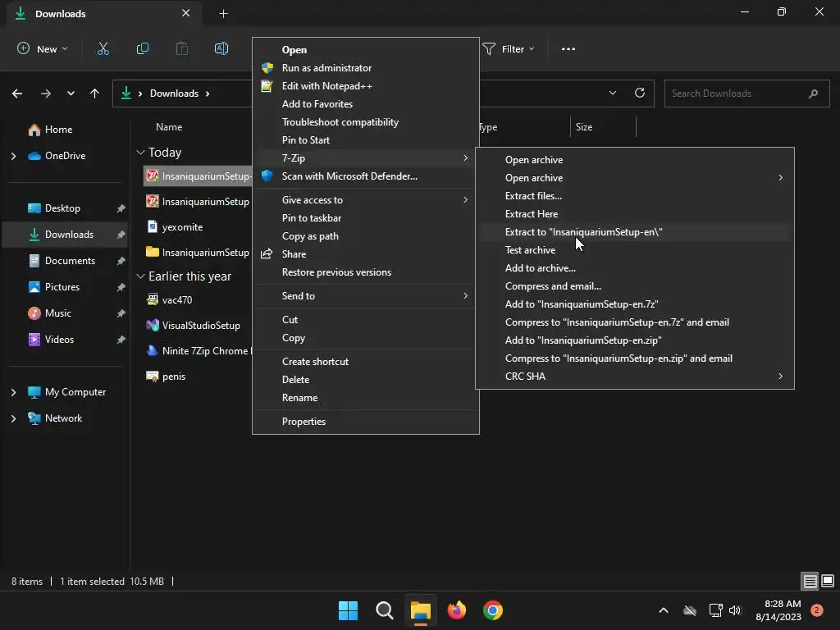The height and width of the screenshot is (630, 840).
Task: Select Test archive option
Action: [x=634, y=250]
